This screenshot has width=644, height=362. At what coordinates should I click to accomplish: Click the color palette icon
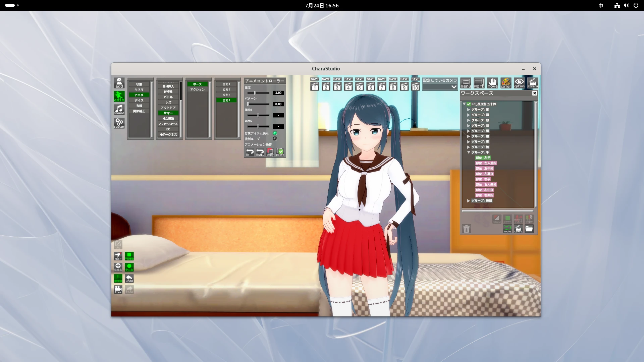click(x=506, y=83)
